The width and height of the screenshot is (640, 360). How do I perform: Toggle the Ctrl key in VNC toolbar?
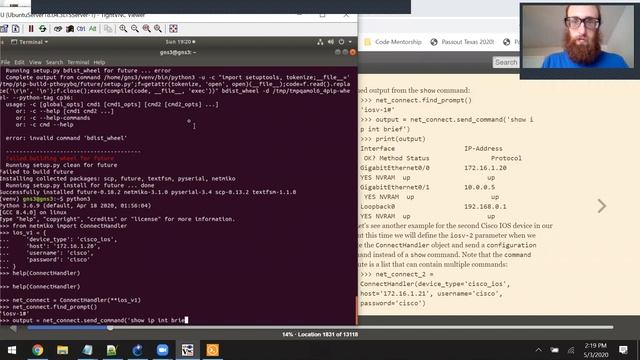click(x=81, y=29)
